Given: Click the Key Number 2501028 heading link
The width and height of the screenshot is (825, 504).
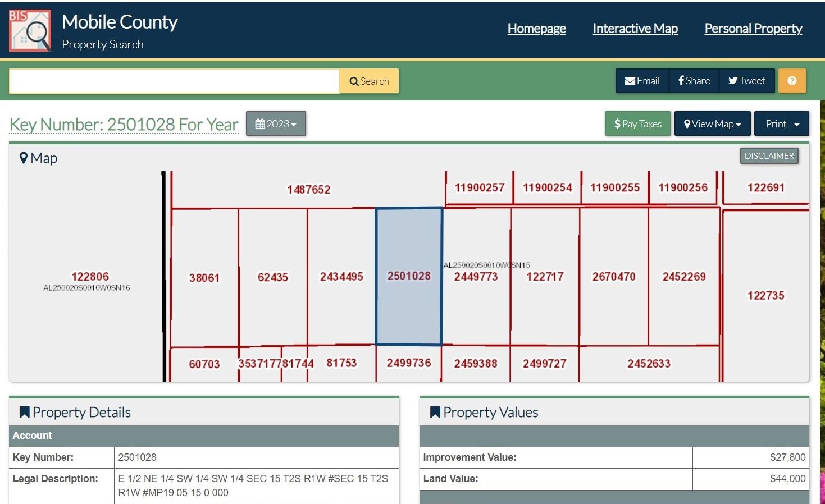Looking at the screenshot, I should point(124,124).
